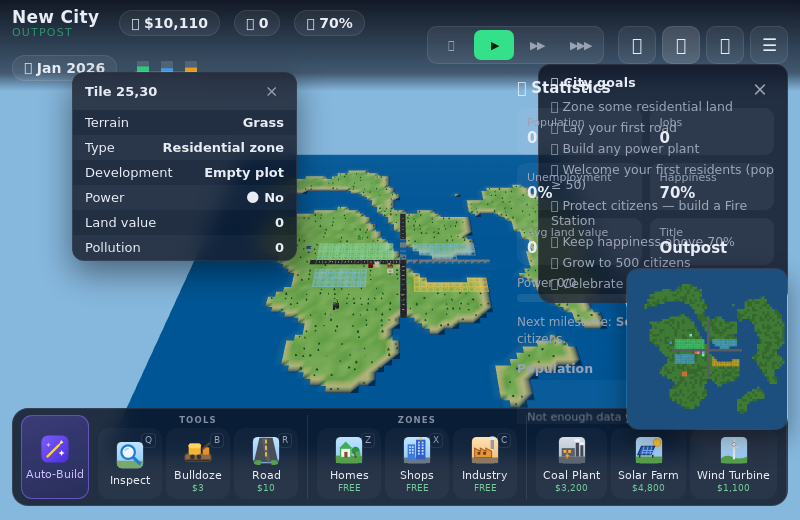
Task: Close the Tile 25,30 panel
Action: [x=271, y=91]
